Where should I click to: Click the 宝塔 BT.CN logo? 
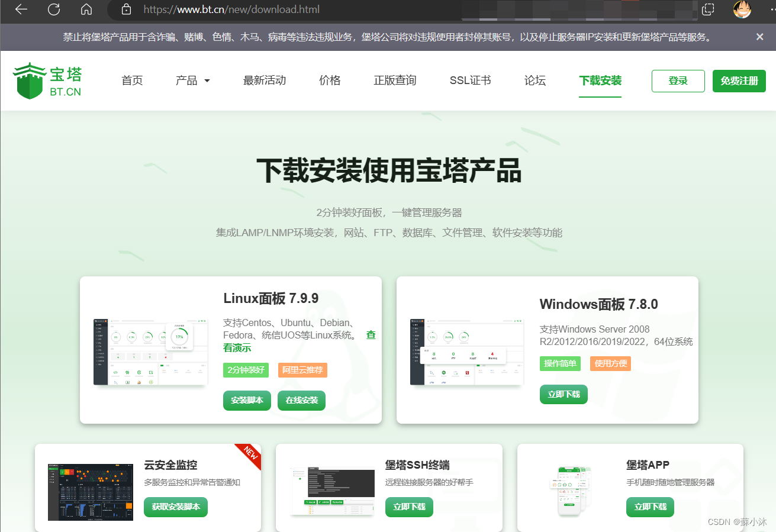pos(47,80)
